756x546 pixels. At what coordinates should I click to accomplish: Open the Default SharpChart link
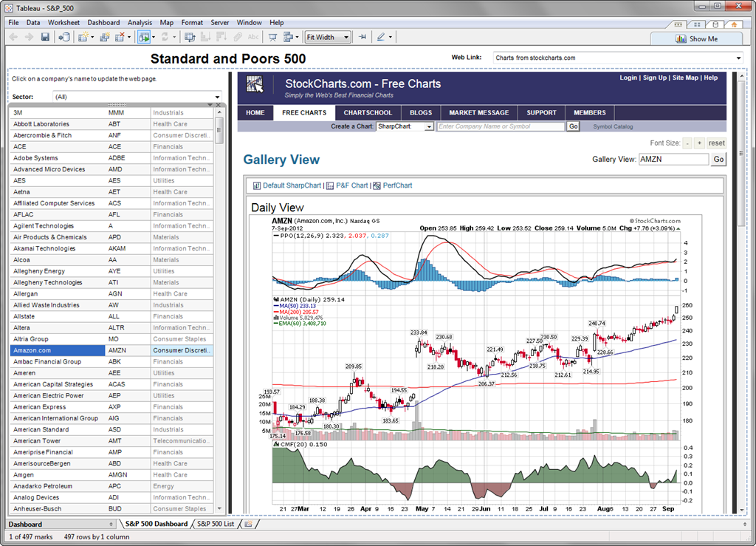(292, 185)
